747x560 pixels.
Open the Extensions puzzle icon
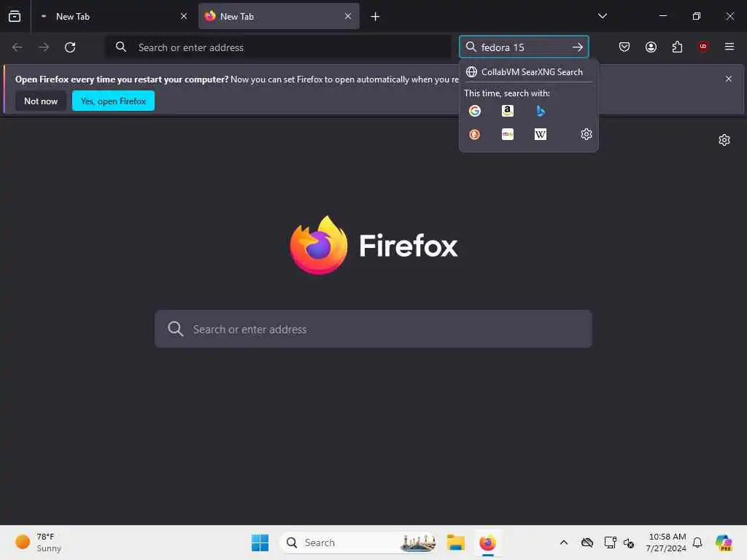click(x=677, y=47)
